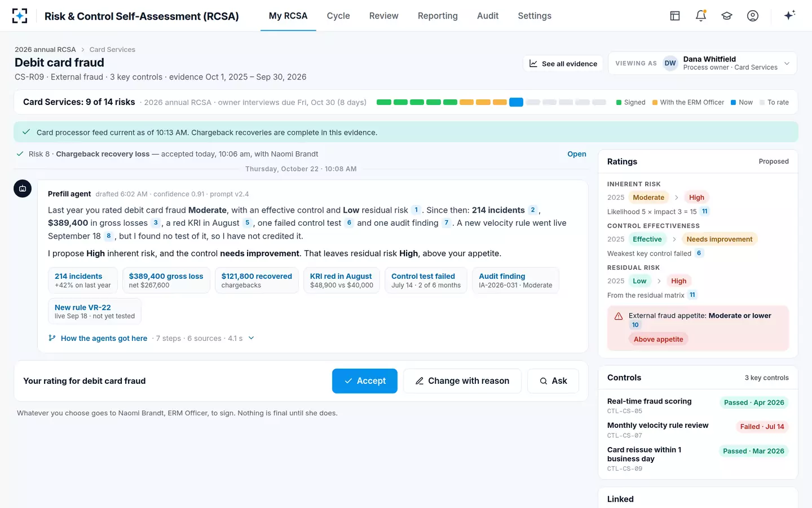
Task: Open the 214 incidents evidence card
Action: (83, 281)
